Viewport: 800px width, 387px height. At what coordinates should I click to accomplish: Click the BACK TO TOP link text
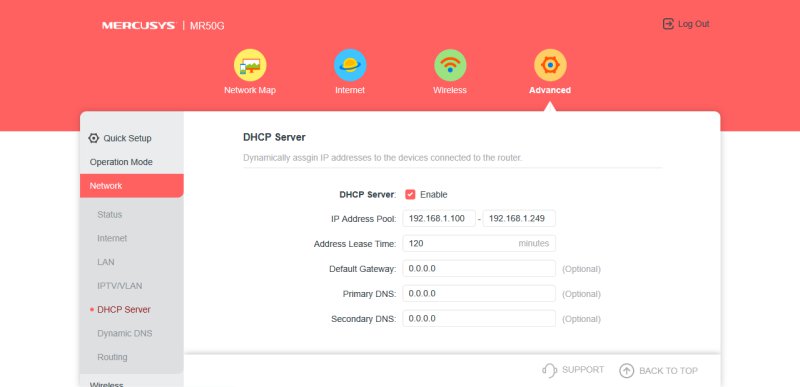pyautogui.click(x=668, y=371)
